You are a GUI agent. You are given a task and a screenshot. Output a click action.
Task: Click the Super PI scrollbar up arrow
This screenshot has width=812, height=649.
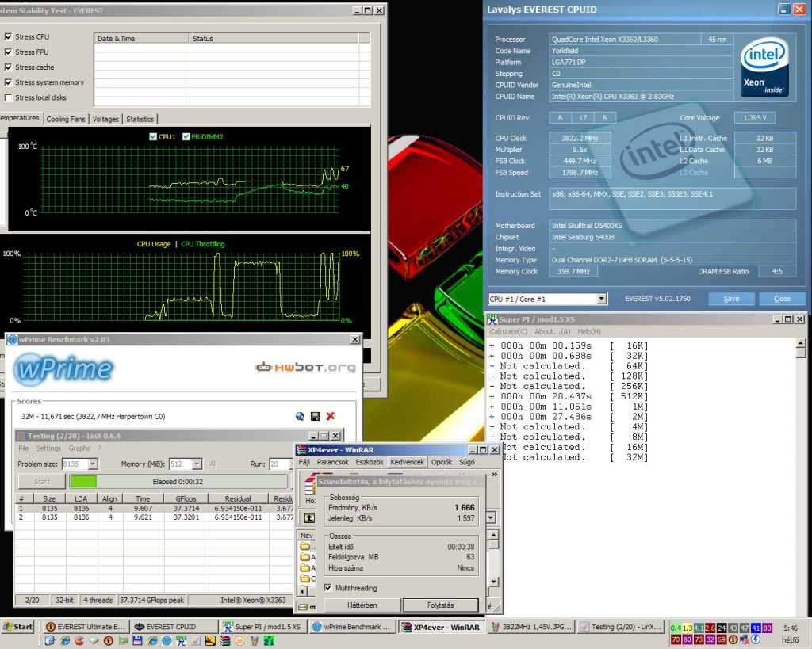pos(801,343)
